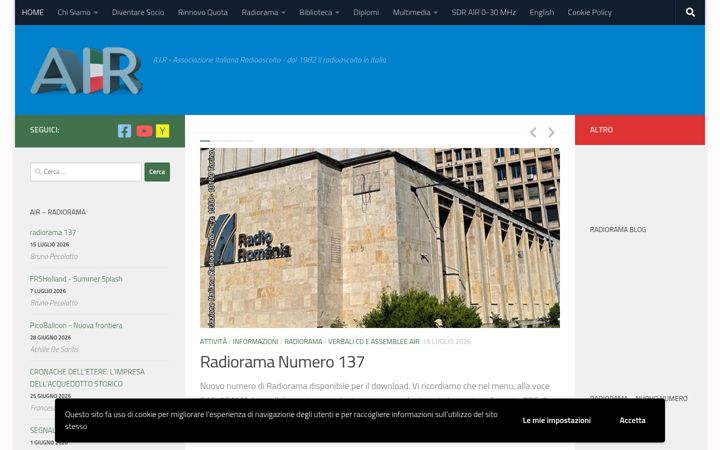
Task: Open Cookie Policy page
Action: click(x=589, y=12)
